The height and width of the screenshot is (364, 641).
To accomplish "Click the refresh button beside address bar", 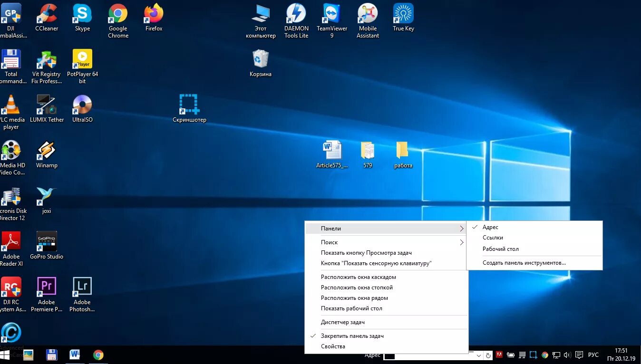I will (488, 355).
